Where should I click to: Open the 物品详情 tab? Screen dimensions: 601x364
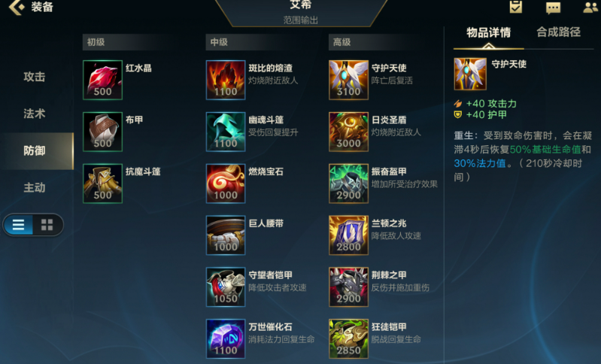click(x=488, y=32)
